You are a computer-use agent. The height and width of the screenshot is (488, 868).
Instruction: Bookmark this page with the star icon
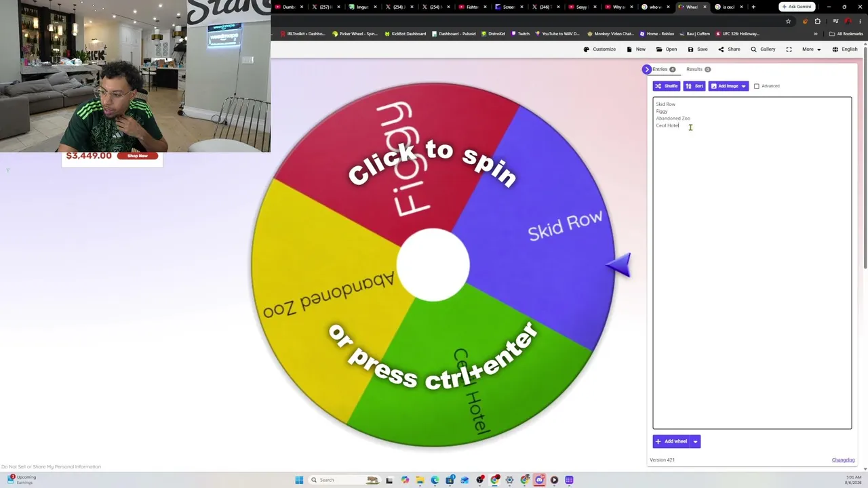tap(788, 21)
